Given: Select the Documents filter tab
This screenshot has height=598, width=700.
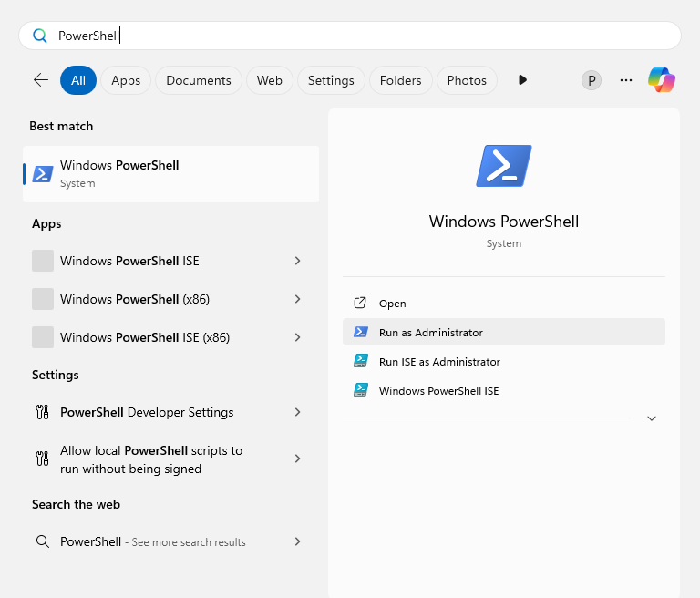Looking at the screenshot, I should pos(199,80).
